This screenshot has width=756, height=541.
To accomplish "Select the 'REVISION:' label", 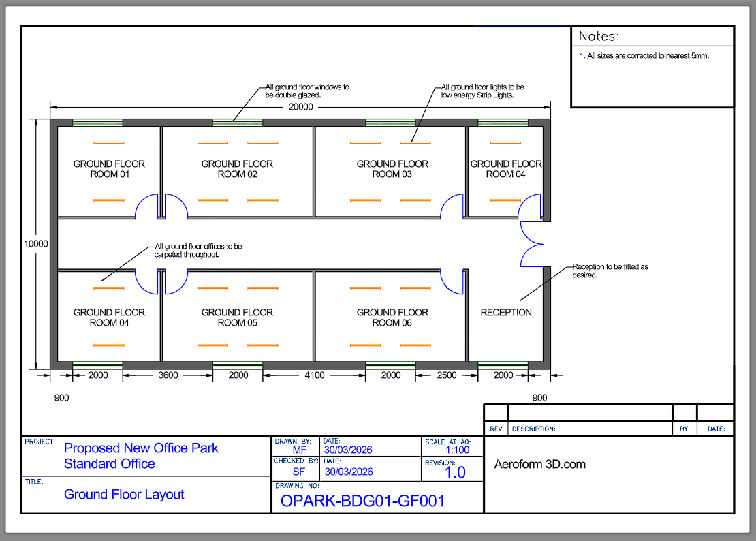I will (x=440, y=463).
